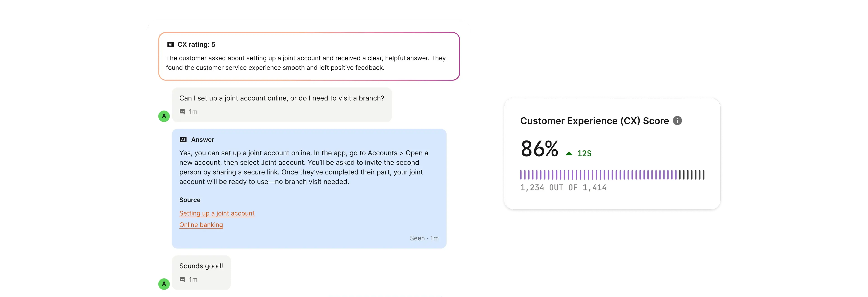Click the AI badge beside CX rating
The width and height of the screenshot is (868, 297).
170,45
